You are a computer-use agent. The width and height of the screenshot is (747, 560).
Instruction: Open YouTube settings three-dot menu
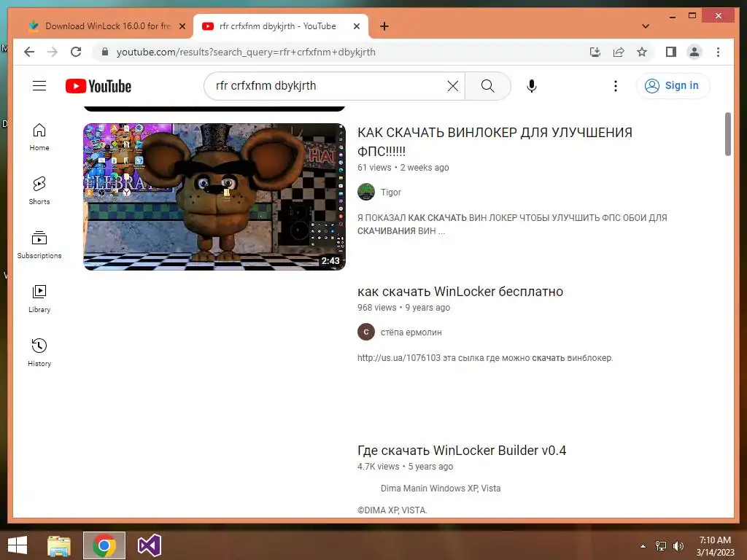click(x=616, y=86)
